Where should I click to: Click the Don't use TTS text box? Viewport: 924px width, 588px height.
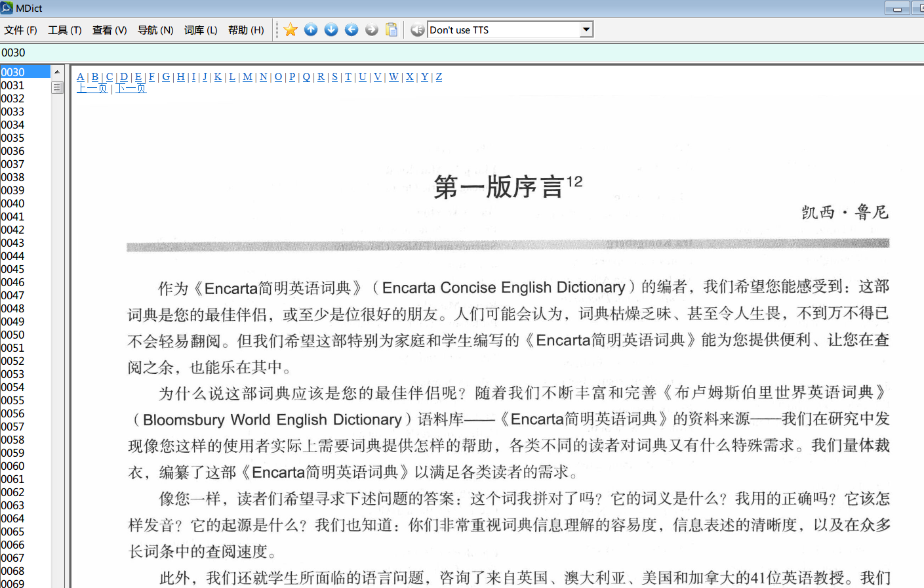504,30
